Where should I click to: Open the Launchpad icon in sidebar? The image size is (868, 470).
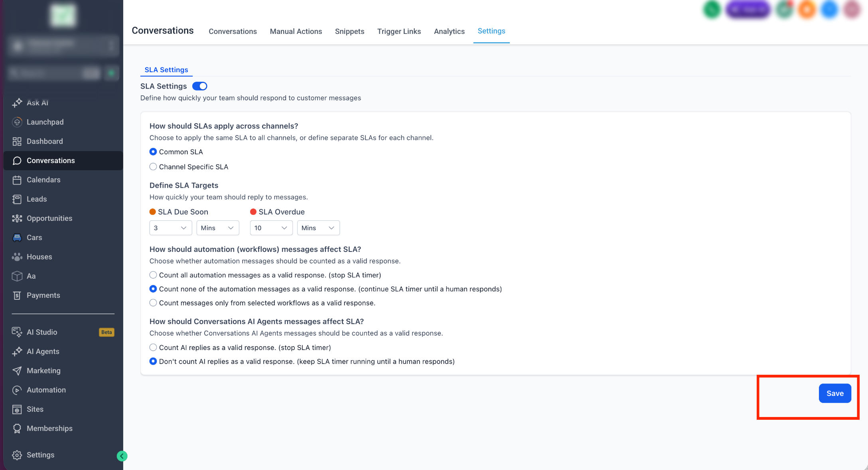pyautogui.click(x=17, y=122)
